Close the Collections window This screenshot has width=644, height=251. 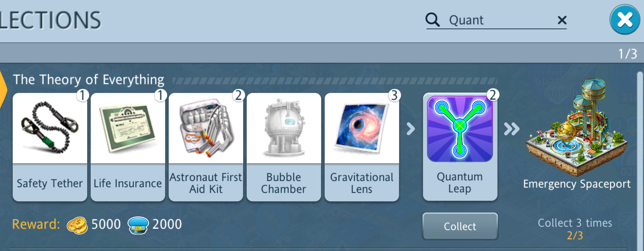[x=625, y=20]
